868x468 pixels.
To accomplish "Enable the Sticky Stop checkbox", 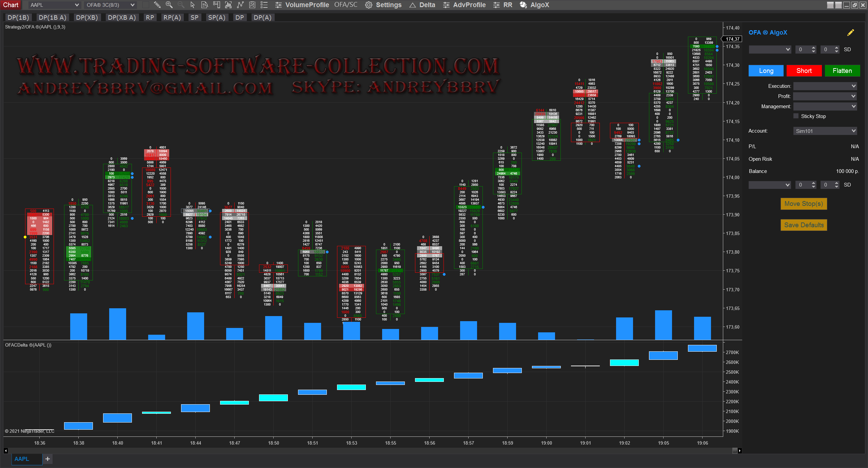I will [x=796, y=116].
